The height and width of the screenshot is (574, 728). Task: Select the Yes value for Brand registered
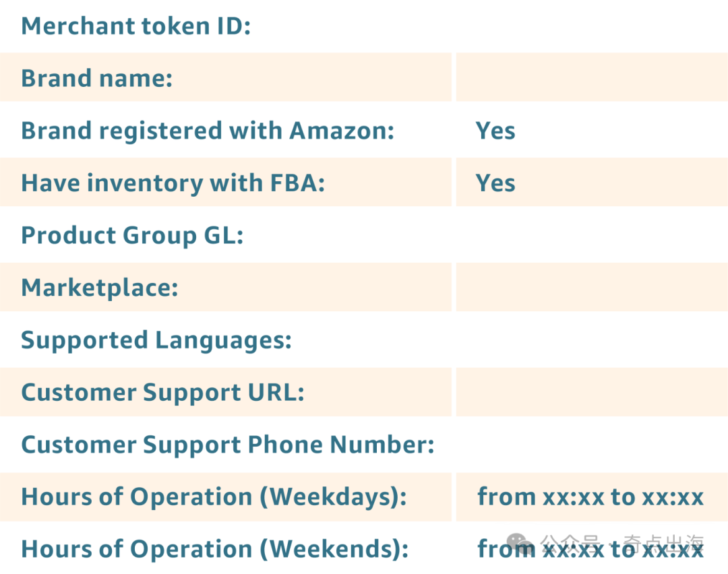[x=495, y=131]
